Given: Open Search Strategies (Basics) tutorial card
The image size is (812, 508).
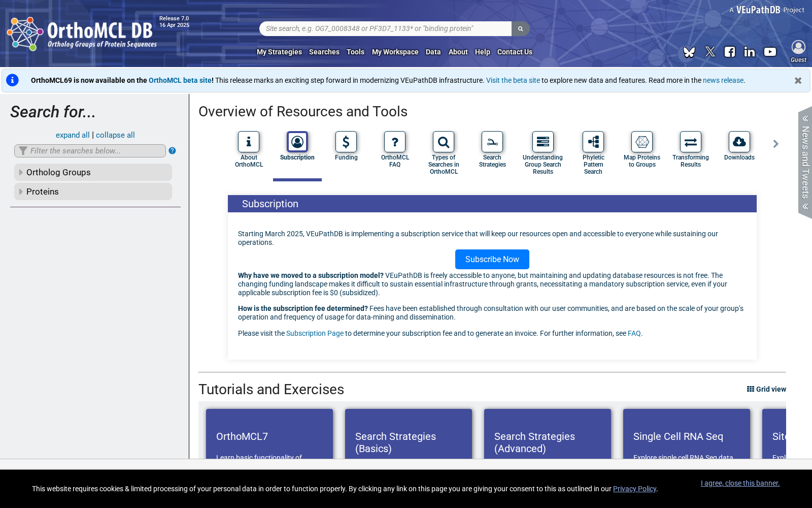Looking at the screenshot, I should click(x=409, y=434).
